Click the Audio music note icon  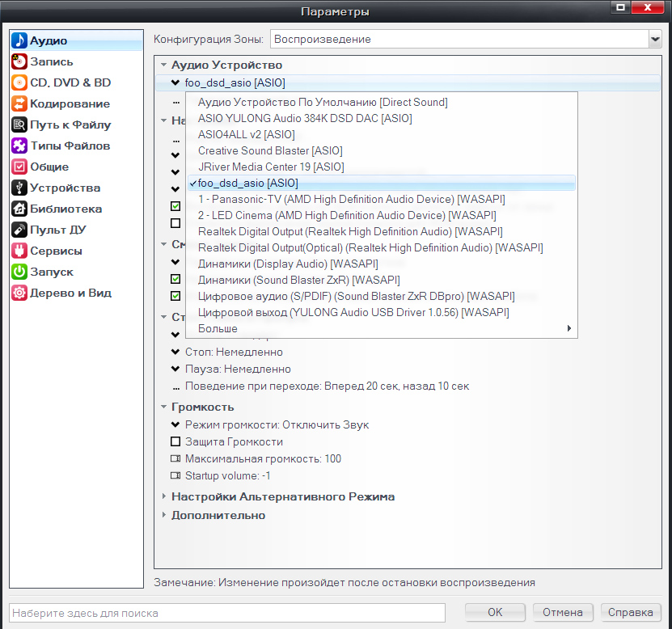[x=19, y=40]
